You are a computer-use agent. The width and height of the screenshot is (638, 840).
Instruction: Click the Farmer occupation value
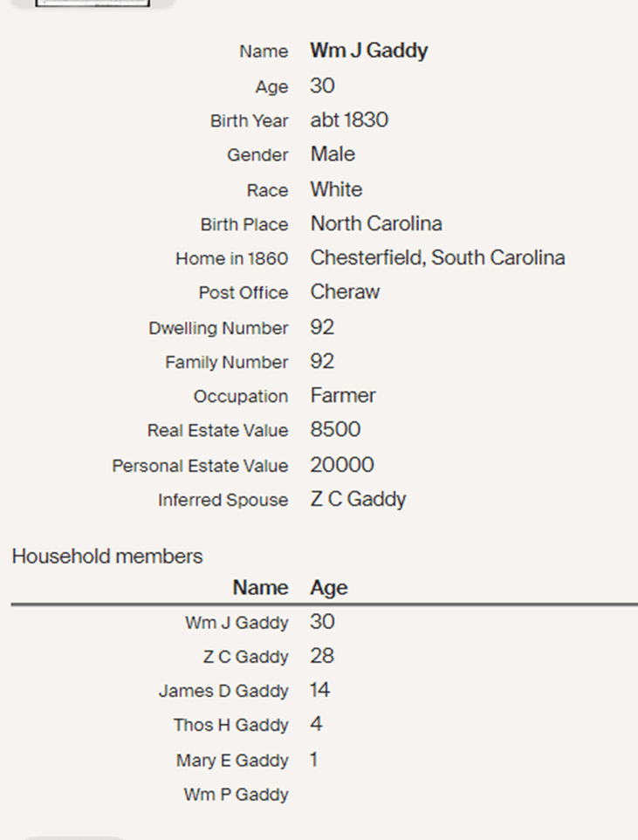coord(343,396)
